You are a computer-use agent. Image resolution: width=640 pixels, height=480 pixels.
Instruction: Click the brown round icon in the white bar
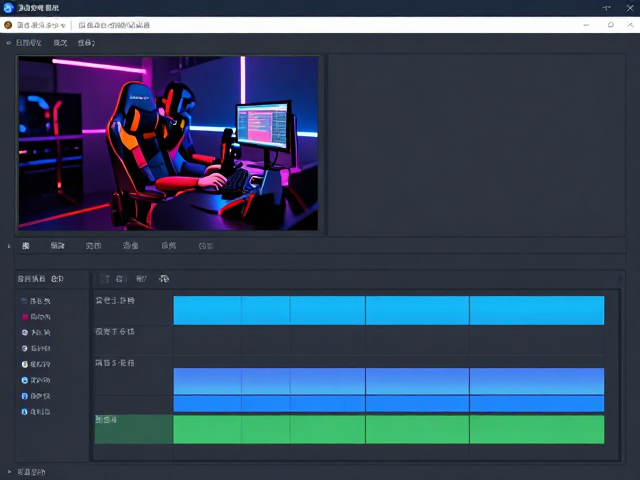coord(8,25)
